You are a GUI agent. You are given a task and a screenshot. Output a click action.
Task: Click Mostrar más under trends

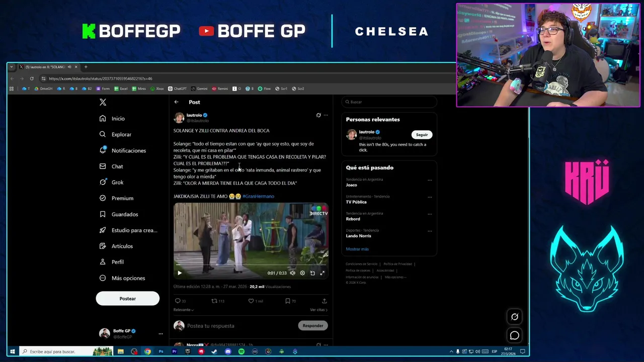point(357,249)
